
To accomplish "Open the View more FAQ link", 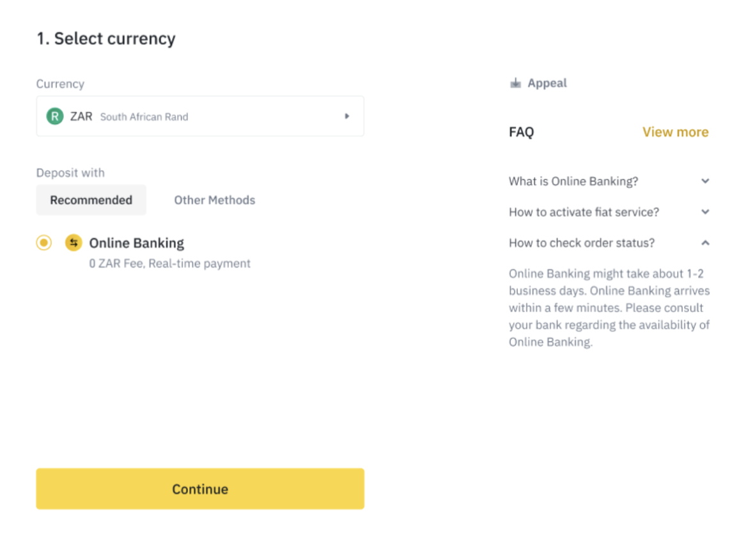I will [x=675, y=132].
